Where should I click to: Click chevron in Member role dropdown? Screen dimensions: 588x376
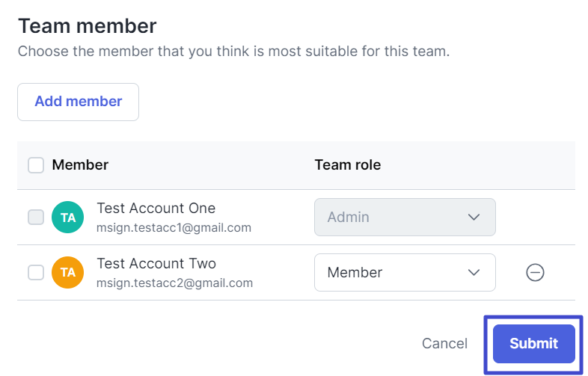(474, 273)
